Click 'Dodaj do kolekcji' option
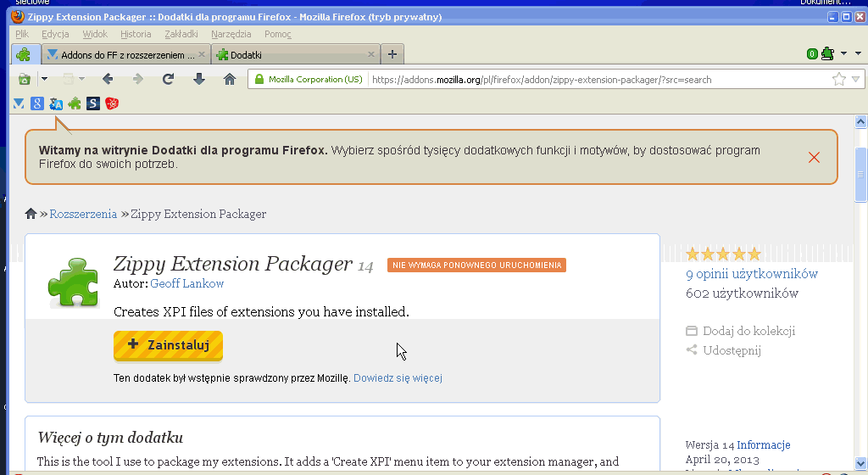The width and height of the screenshot is (868, 475). point(741,331)
